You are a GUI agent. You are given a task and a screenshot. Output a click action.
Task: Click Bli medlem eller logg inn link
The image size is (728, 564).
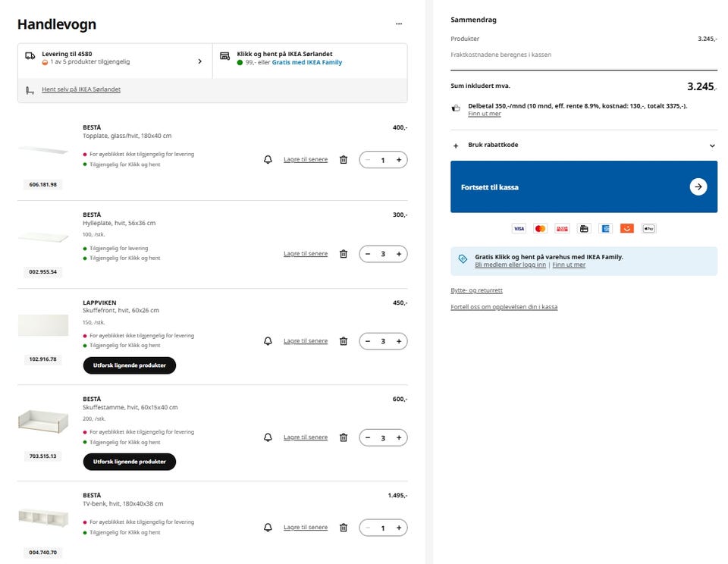click(510, 265)
